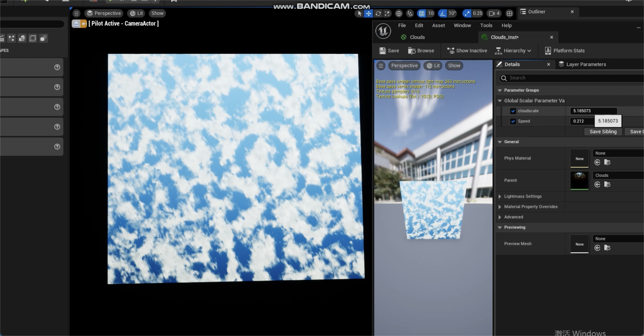Enable the cloudscale parameter checkbox
The width and height of the screenshot is (644, 336).
click(513, 111)
